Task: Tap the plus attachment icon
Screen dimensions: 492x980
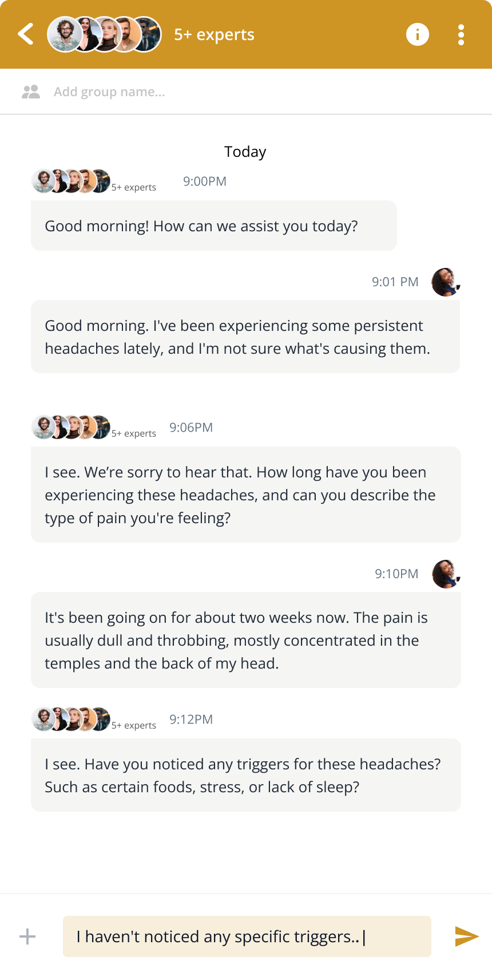Action: tap(27, 936)
